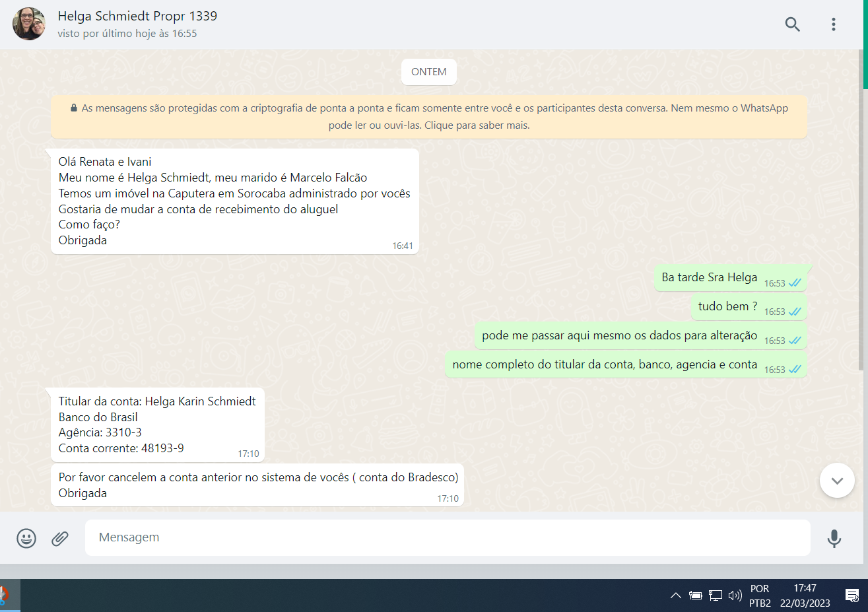Click the network icon in system tray

point(715,595)
